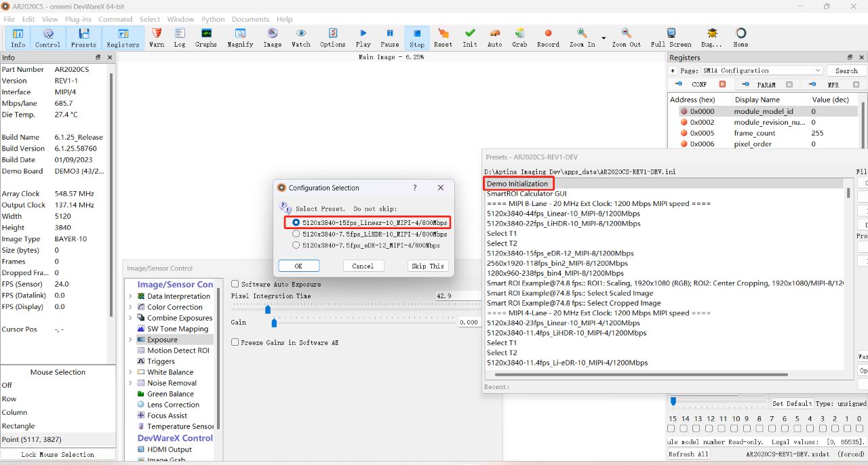Viewport: 868px width, 465px height.
Task: Click the Refresh All button
Action: (688, 454)
